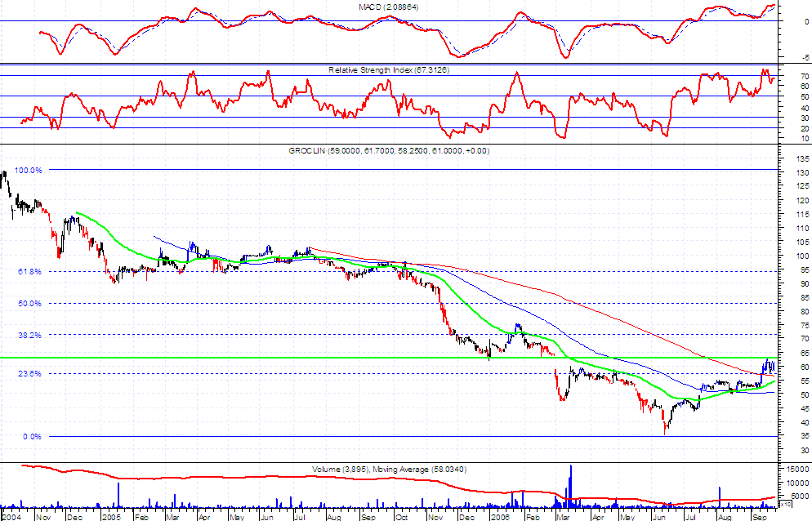Screen dimensions: 812x521
Task: Click the 10 value on RSI axis
Action: click(805, 139)
